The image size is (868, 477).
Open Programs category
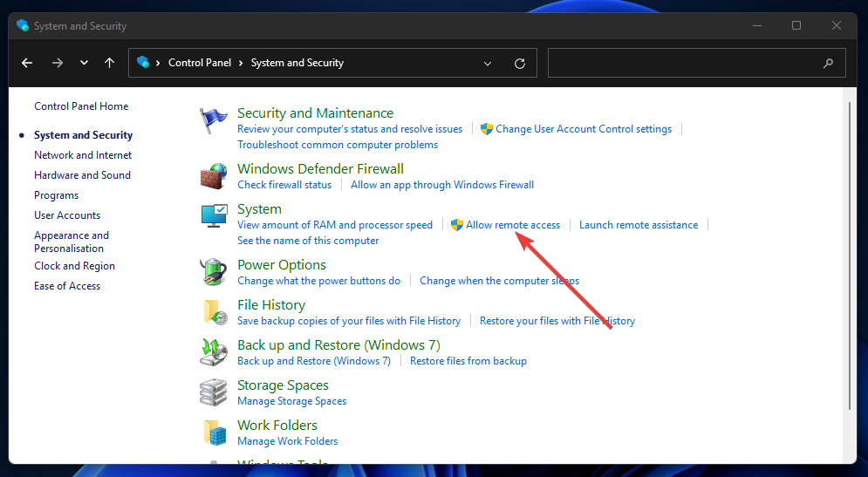point(57,195)
